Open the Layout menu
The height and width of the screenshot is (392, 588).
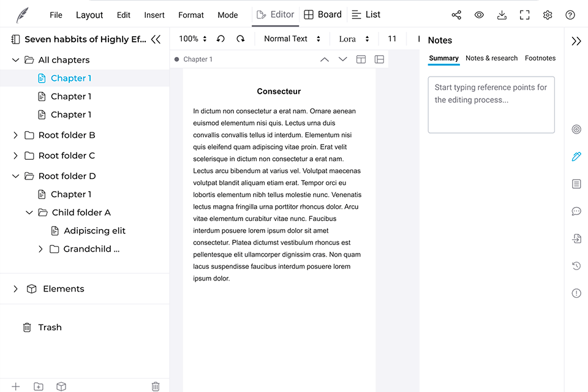89,15
